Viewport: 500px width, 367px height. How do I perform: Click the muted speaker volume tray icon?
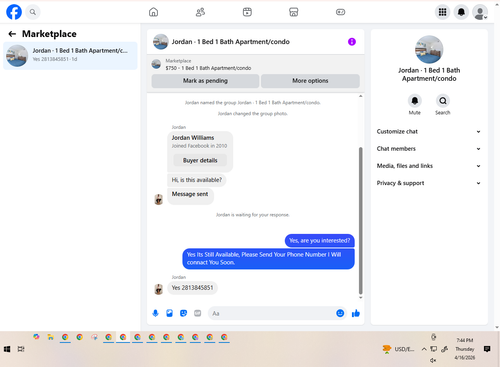(x=433, y=360)
